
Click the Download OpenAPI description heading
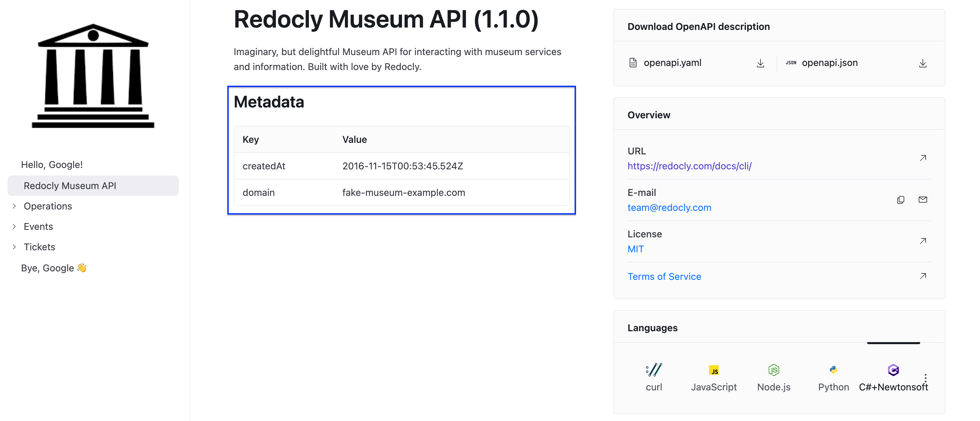pos(699,27)
